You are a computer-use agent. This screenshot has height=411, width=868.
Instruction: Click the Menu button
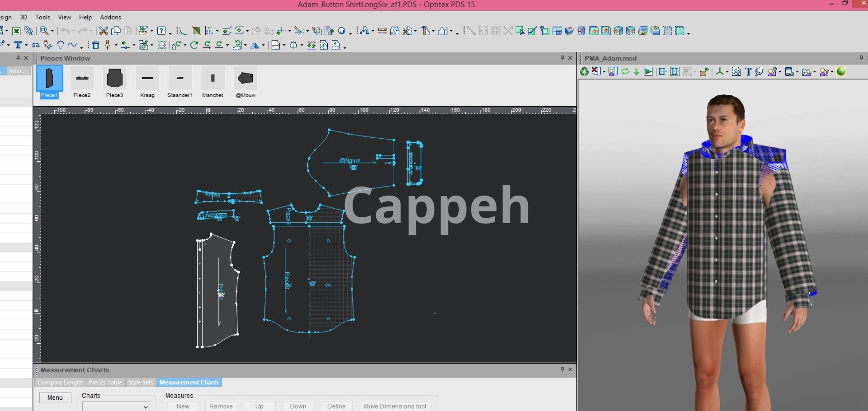point(55,397)
